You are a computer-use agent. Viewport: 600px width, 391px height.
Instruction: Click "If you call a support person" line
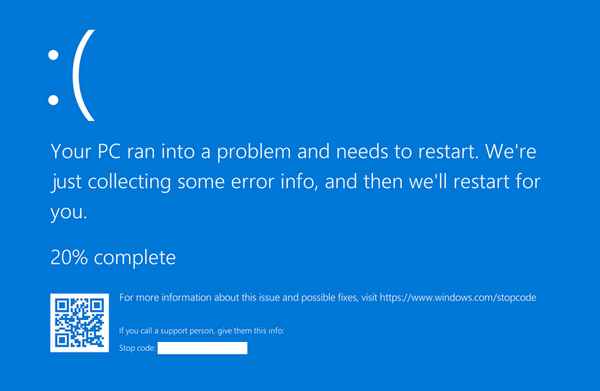click(x=167, y=331)
